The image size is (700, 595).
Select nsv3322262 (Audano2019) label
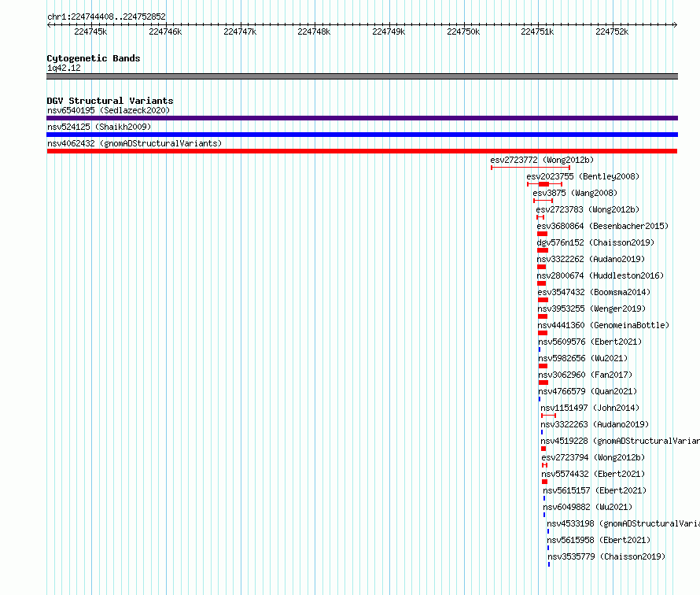(x=591, y=259)
